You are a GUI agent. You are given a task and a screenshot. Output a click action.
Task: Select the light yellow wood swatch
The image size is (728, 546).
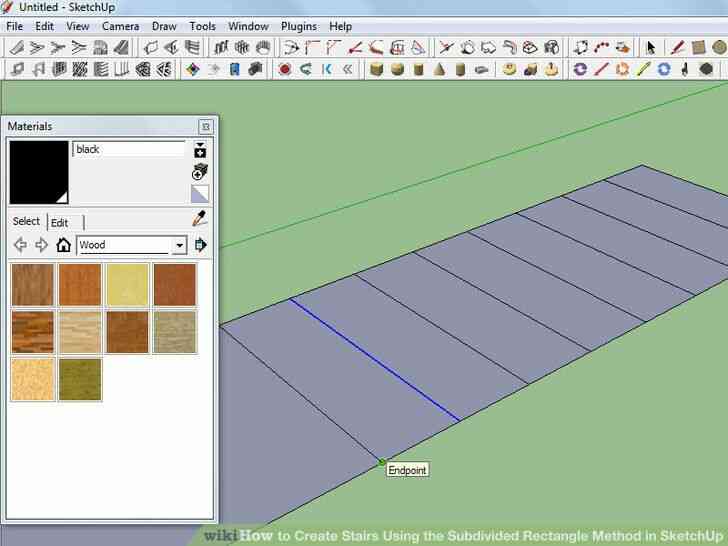click(127, 285)
